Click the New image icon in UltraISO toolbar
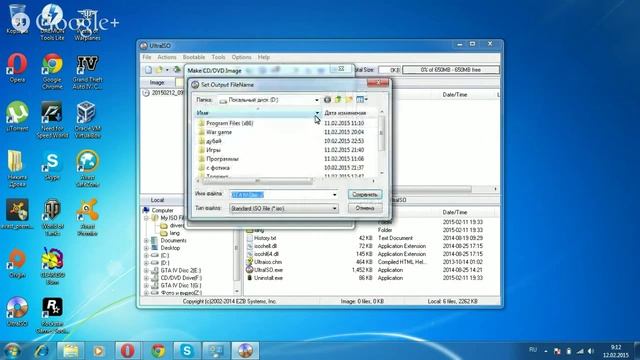Viewport: 640px width, 360px height. click(149, 70)
